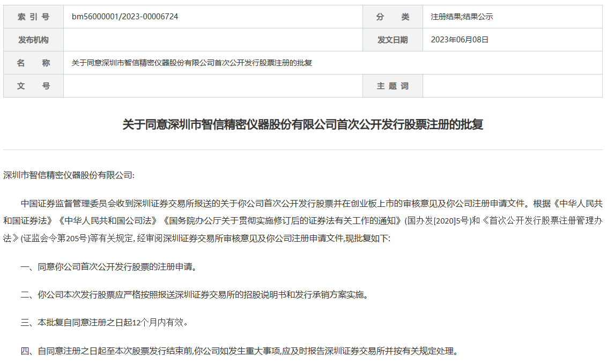The height and width of the screenshot is (364, 607).
Task: Select the document name in the table row
Action: (191, 63)
